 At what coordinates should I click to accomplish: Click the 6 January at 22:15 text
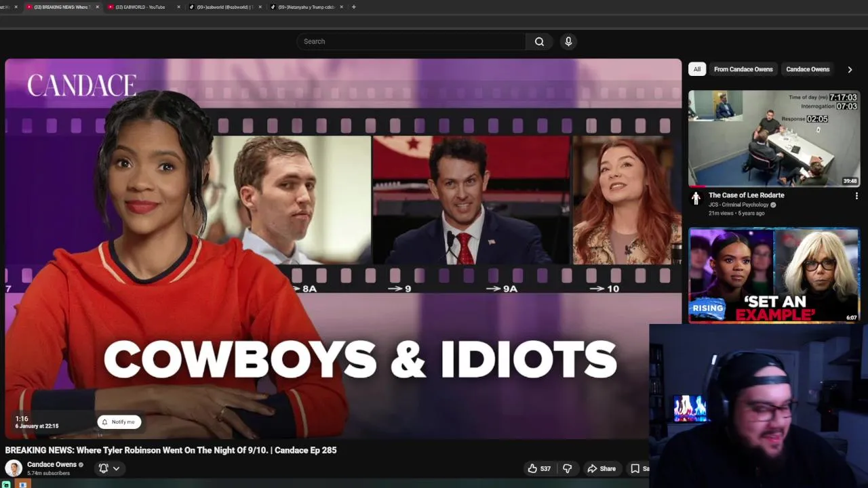pyautogui.click(x=37, y=426)
